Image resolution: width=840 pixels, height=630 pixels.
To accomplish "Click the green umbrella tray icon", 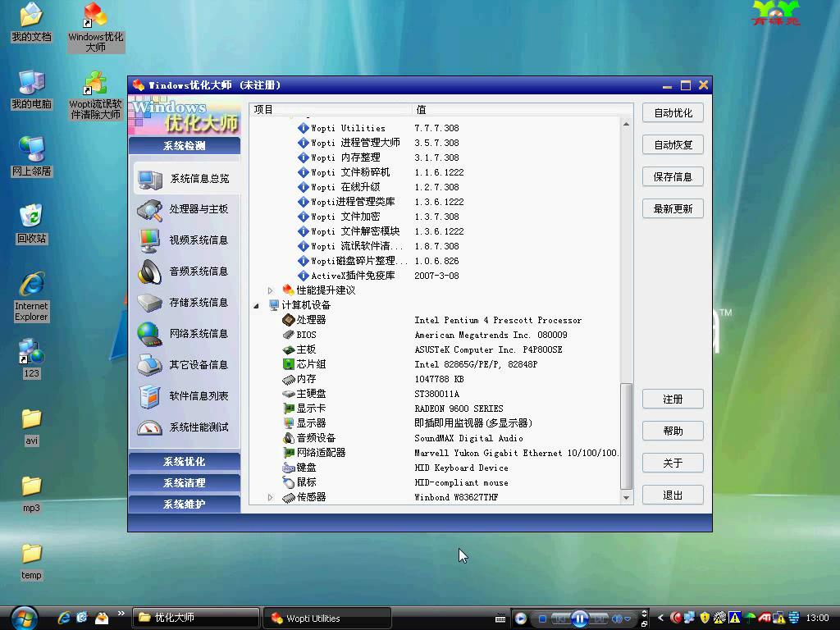I will coord(750,618).
